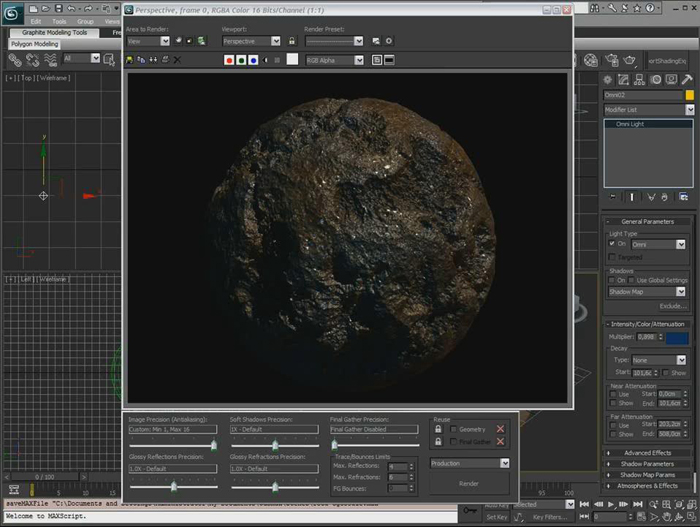Viewport: 700px width, 527px height.
Task: Click the Polygon Modeling tab
Action: [x=35, y=44]
